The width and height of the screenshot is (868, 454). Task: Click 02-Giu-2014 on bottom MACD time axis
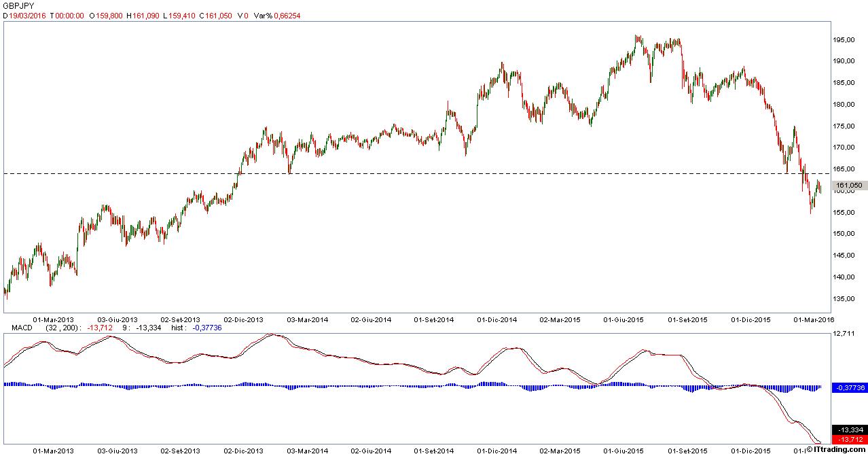click(371, 450)
